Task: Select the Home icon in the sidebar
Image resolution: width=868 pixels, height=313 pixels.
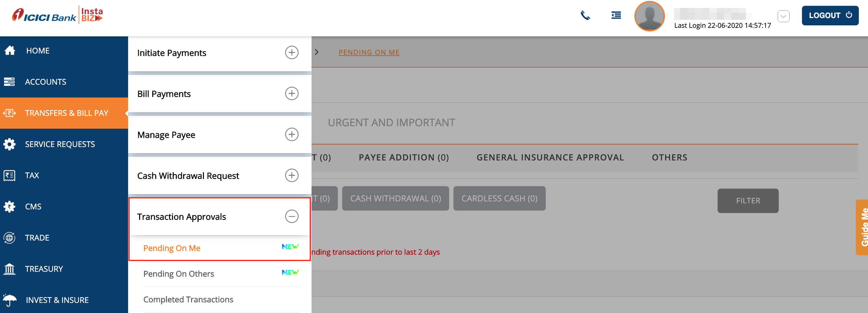Action: tap(10, 50)
